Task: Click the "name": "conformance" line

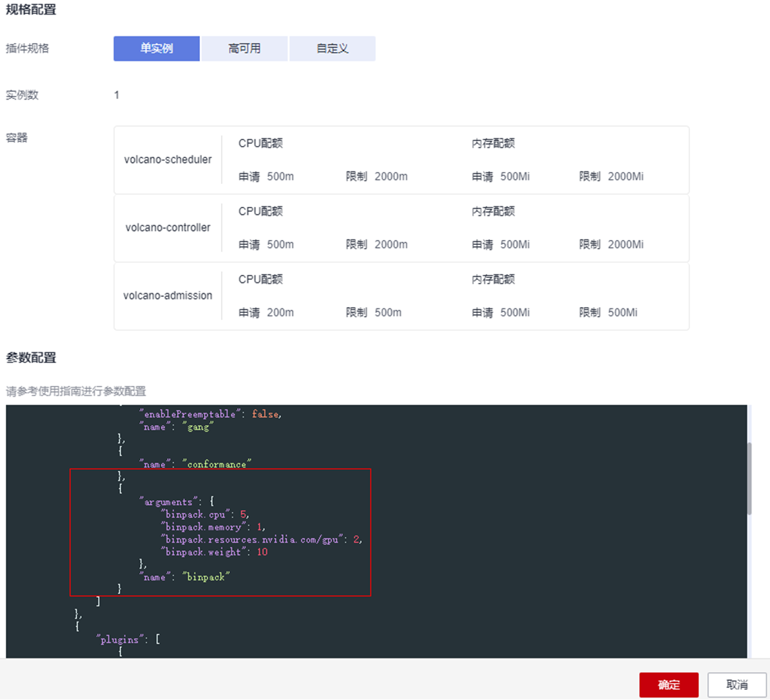Action: point(196,465)
